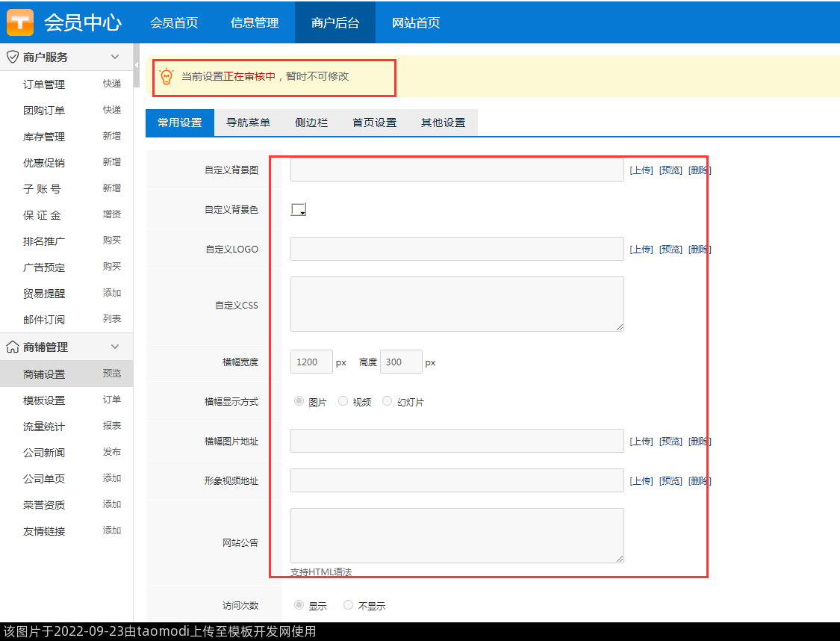Open the 首页设置 tab

click(374, 123)
